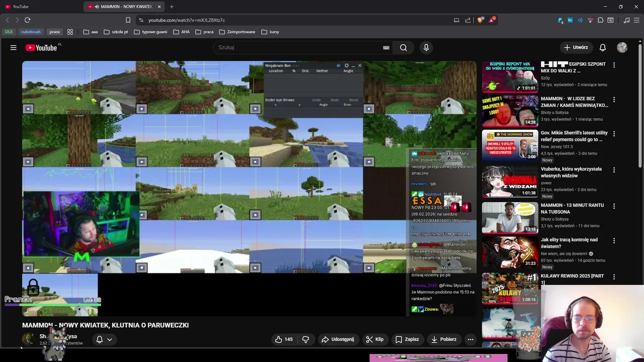
Task: Open 'MAMMON - W LIDZE BEZ ZMIAN' video title
Action: 574,102
